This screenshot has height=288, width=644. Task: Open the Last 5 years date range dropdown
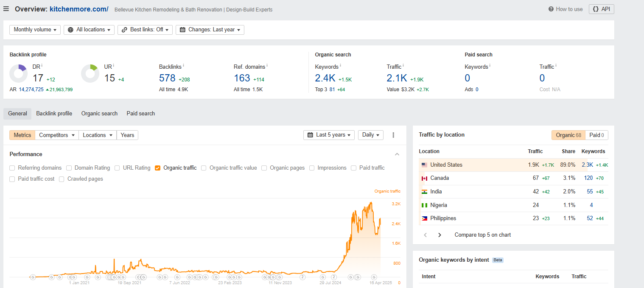329,135
